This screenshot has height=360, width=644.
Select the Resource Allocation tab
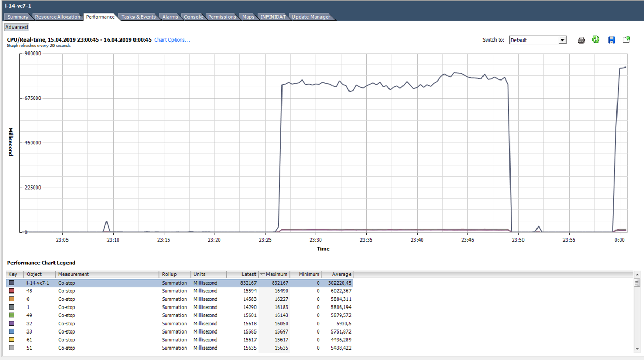tap(57, 16)
